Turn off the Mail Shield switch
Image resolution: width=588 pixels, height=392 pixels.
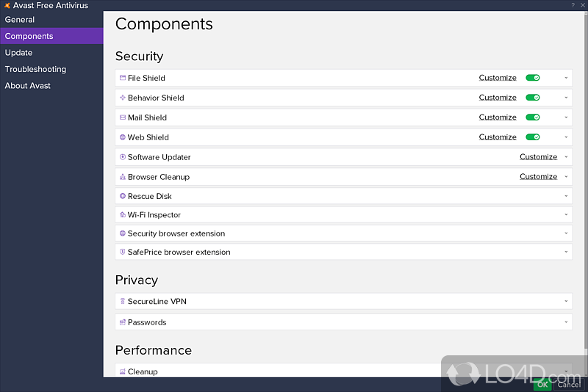tap(533, 117)
